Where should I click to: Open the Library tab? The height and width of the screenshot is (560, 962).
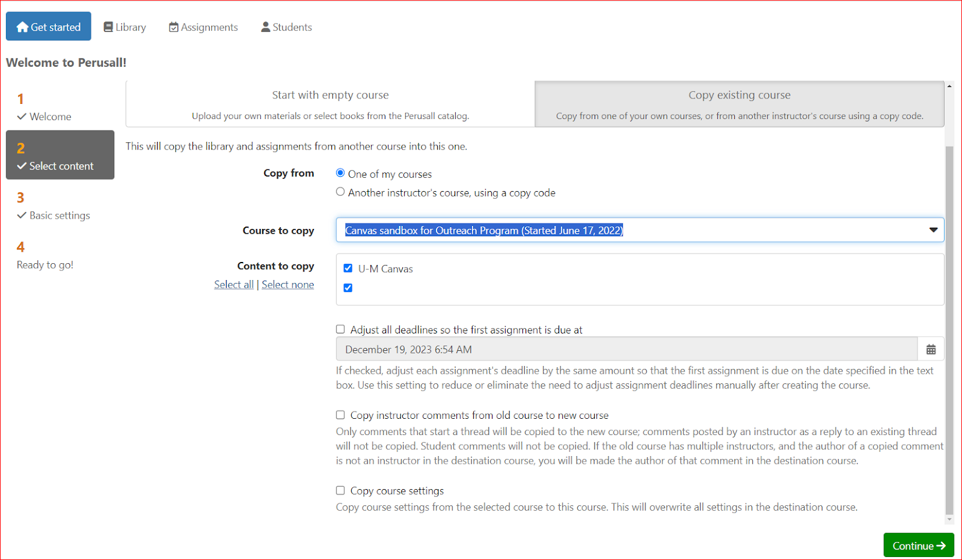[x=125, y=27]
